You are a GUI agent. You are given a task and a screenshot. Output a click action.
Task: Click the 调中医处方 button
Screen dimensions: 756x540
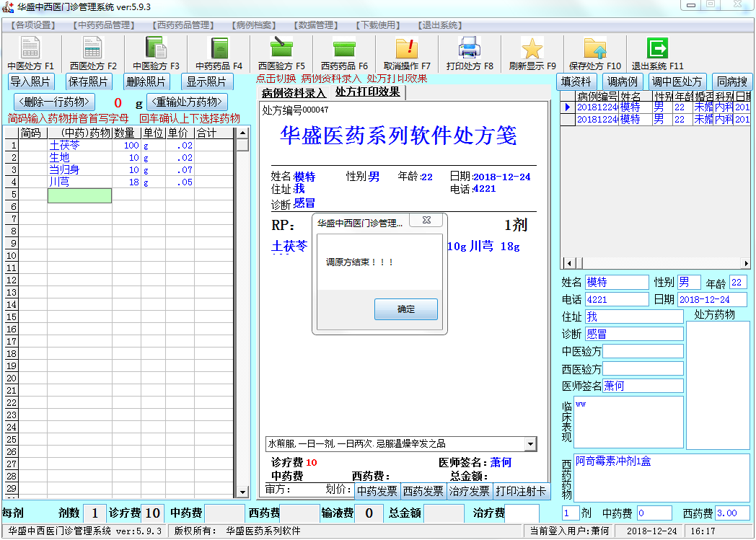tap(677, 81)
